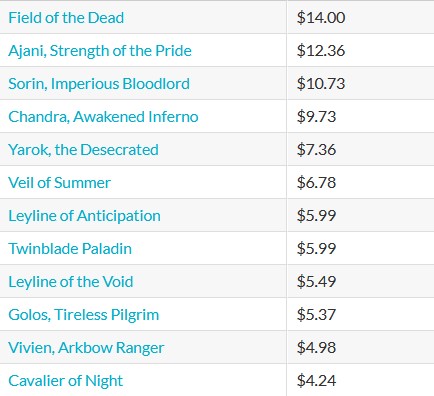The image size is (434, 396).
Task: Click the Veil of Summer link
Action: pos(59,183)
